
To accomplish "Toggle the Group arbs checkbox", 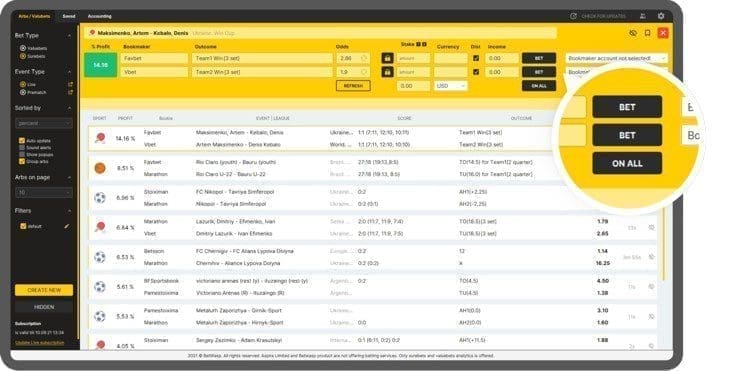I will (22, 161).
